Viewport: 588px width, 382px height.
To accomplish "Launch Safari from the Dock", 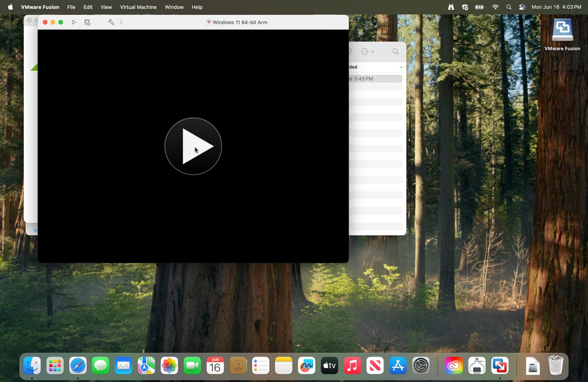I will coord(78,366).
